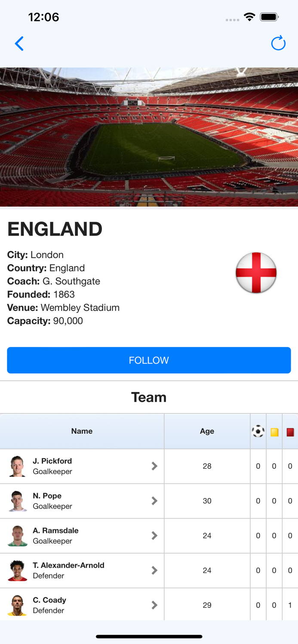Screen dimensions: 298x644
Task: Toggle following by pressing FOLLOW
Action: click(x=149, y=360)
